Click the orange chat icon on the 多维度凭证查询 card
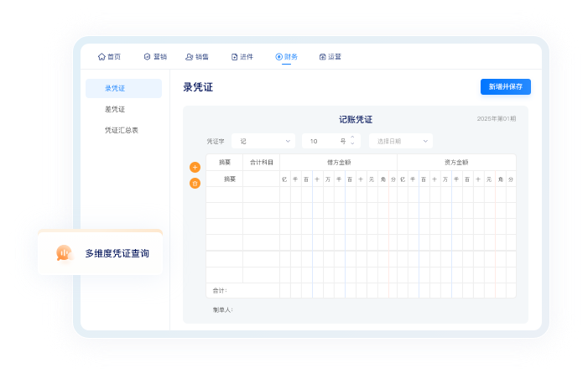Viewport: 588px width, 379px height. pos(64,252)
